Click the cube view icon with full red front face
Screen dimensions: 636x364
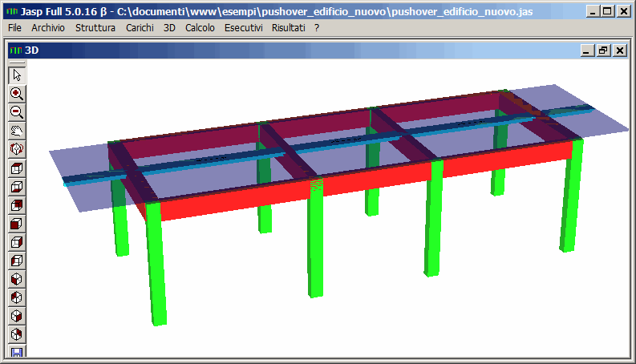click(17, 224)
